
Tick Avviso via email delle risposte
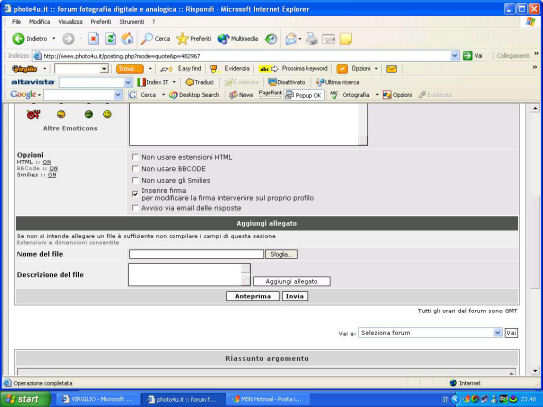[135, 208]
